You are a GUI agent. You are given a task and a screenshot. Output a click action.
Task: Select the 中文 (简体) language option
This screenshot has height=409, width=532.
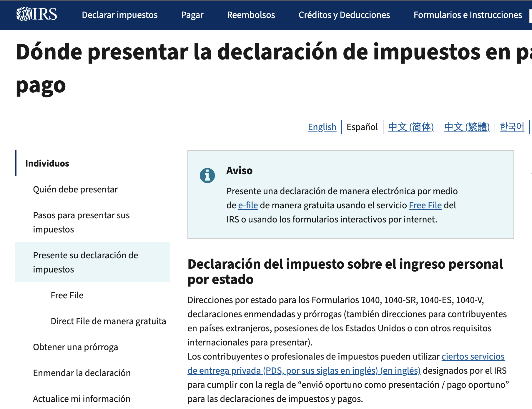[x=411, y=127]
